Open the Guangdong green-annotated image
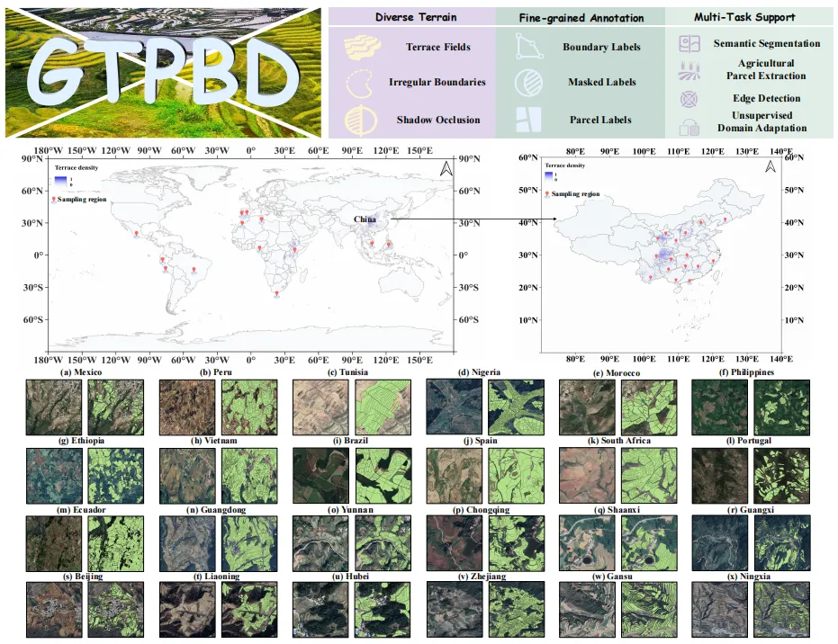The height and width of the screenshot is (644, 838). coord(249,543)
